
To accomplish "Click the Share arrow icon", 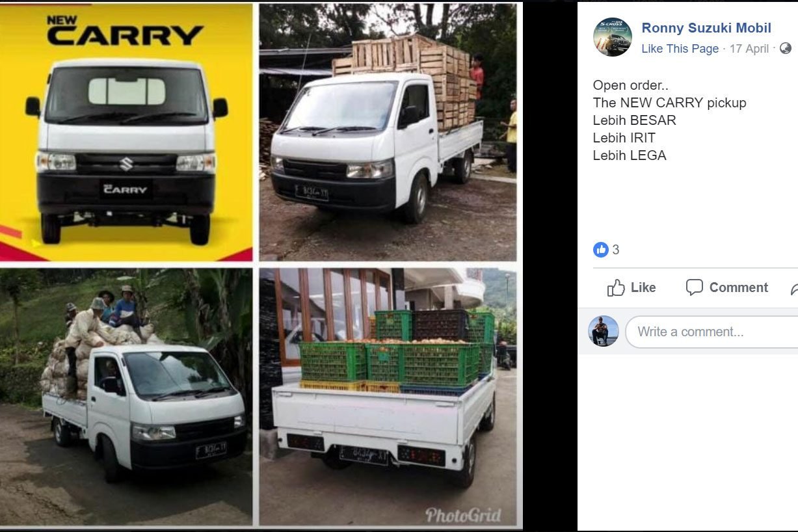I will (x=794, y=288).
